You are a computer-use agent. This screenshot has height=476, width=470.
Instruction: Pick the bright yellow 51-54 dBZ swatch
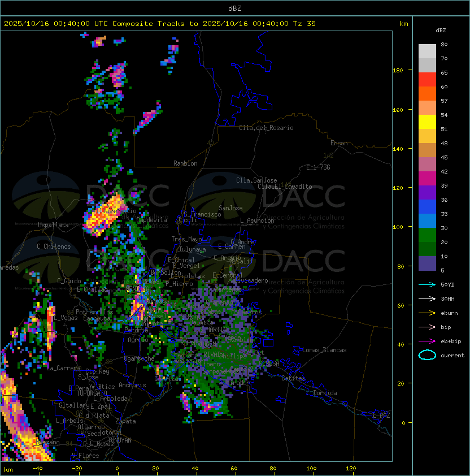point(427,122)
